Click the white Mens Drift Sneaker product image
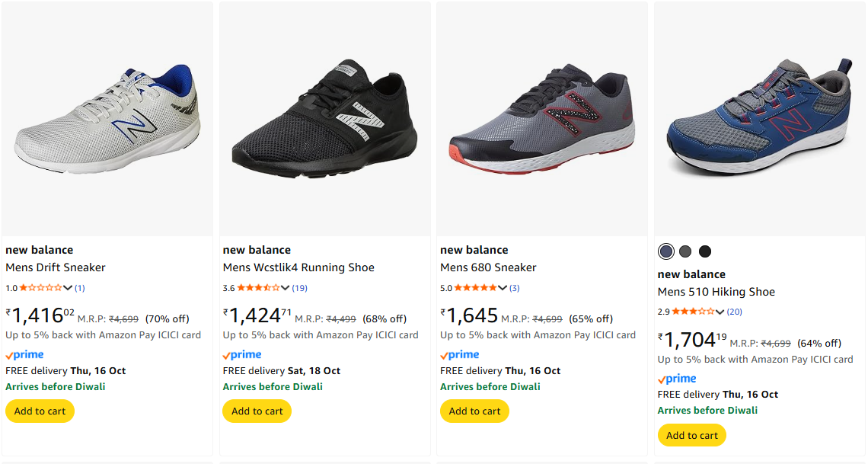This screenshot has width=868, height=464. (107, 118)
